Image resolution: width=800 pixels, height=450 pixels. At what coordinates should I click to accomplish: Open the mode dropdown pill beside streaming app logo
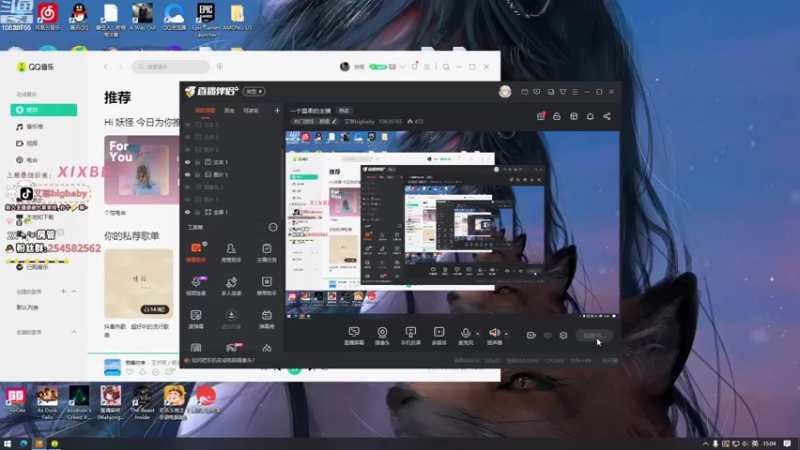254,91
